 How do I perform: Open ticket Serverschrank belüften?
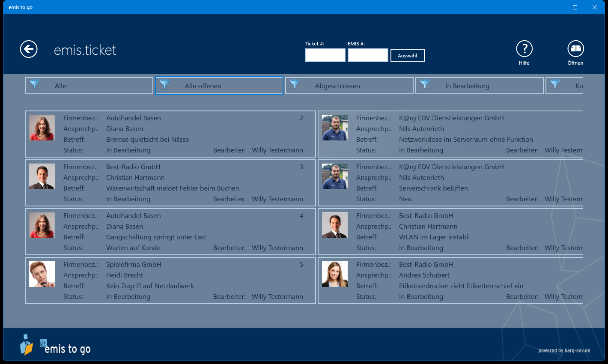click(x=450, y=183)
